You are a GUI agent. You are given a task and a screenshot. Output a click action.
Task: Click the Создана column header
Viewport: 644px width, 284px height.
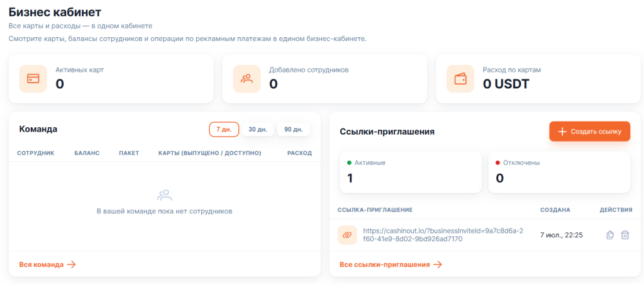(x=555, y=210)
